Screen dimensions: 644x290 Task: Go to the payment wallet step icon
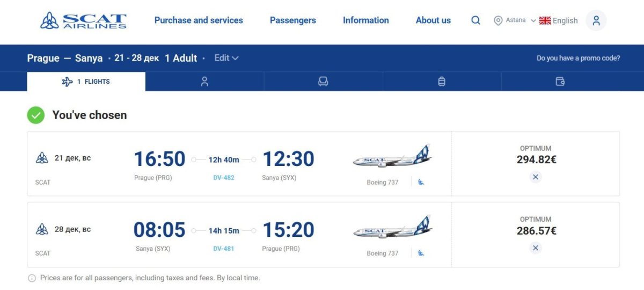[560, 82]
